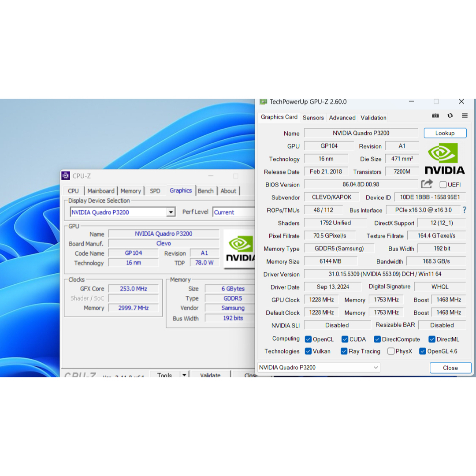Take a GPU-Z screenshot with camera icon

(x=435, y=115)
